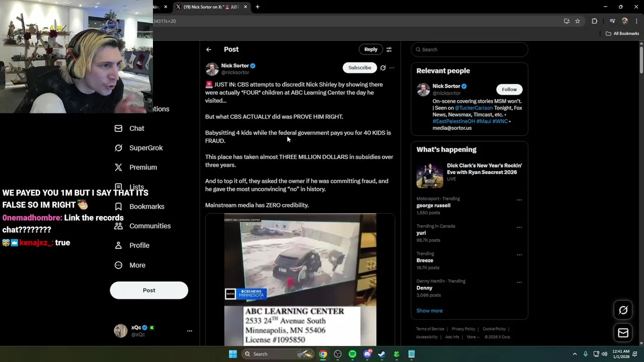Open the yuri trending topic
Screen dimensions: 644x362
pos(421,233)
